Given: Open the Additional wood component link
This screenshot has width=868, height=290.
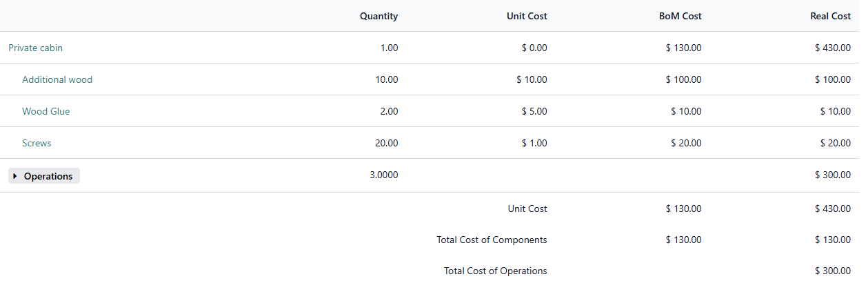Looking at the screenshot, I should click(x=57, y=80).
